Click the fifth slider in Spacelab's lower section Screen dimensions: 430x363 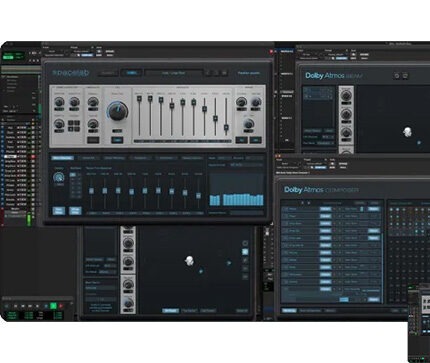pyautogui.click(x=145, y=191)
